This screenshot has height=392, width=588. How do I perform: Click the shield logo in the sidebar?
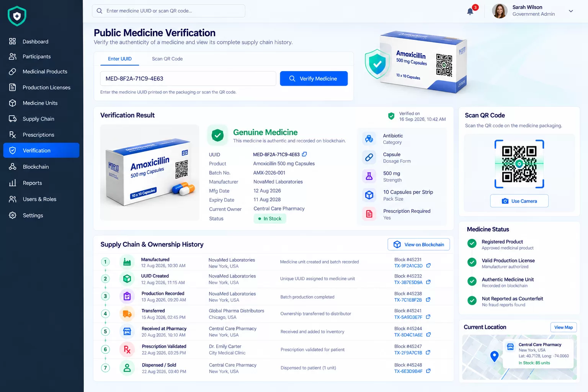[x=17, y=16]
